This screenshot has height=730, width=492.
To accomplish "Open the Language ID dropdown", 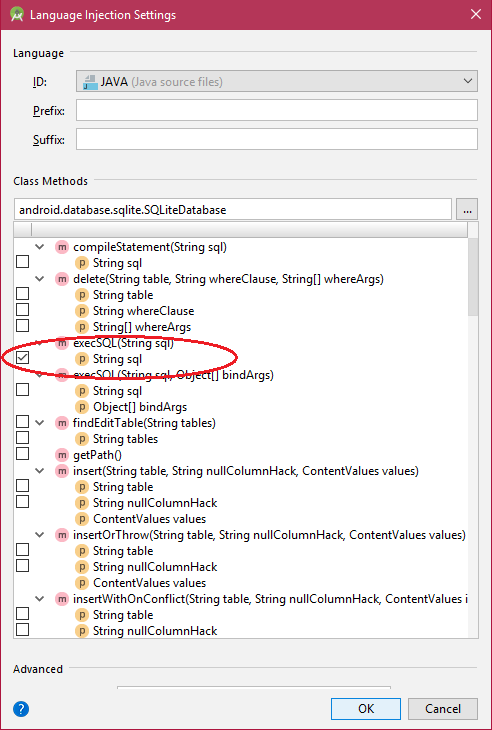I will (276, 81).
